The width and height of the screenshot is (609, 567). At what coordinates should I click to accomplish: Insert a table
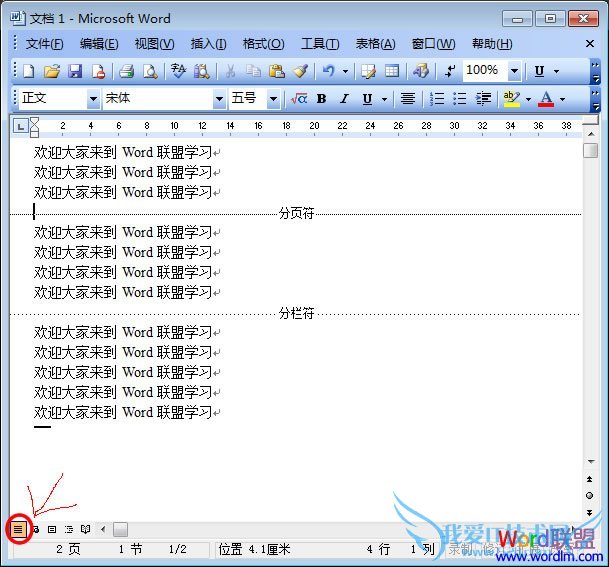click(392, 71)
